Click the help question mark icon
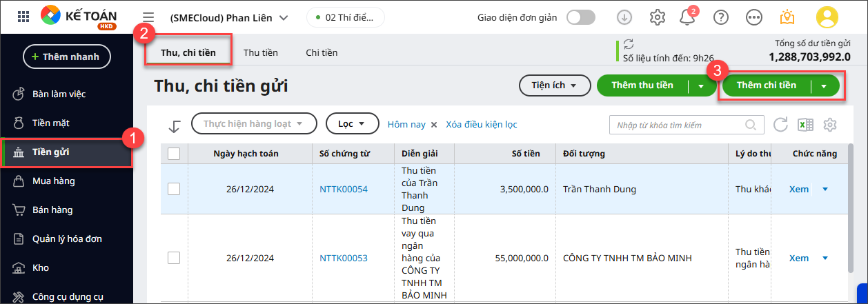868x304 pixels. (721, 17)
